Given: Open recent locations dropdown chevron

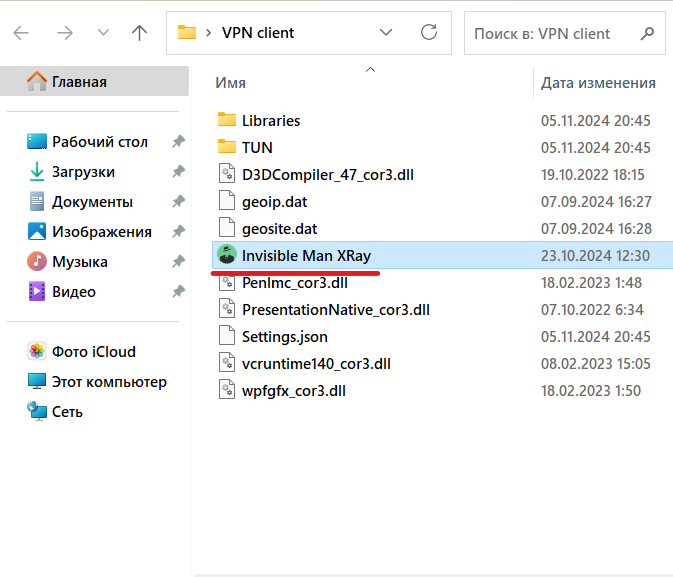Looking at the screenshot, I should click(103, 32).
